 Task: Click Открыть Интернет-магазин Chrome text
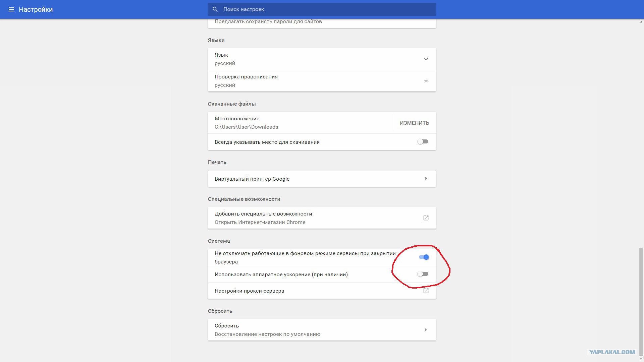[260, 222]
